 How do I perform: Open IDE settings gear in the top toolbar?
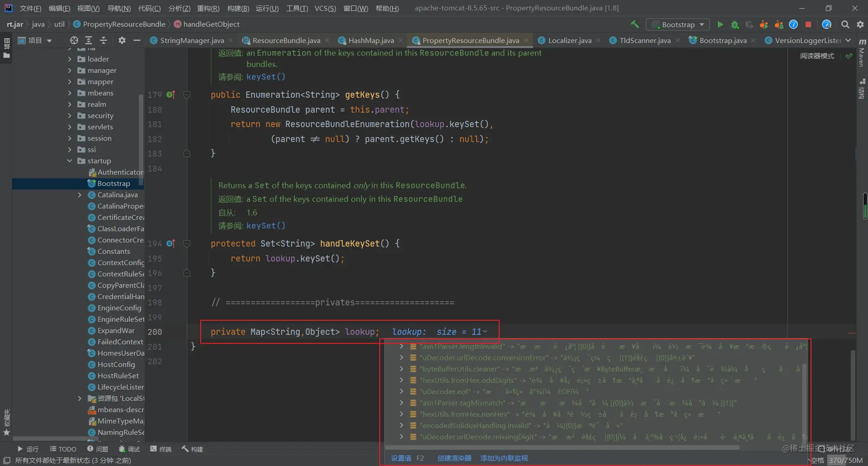[860, 24]
